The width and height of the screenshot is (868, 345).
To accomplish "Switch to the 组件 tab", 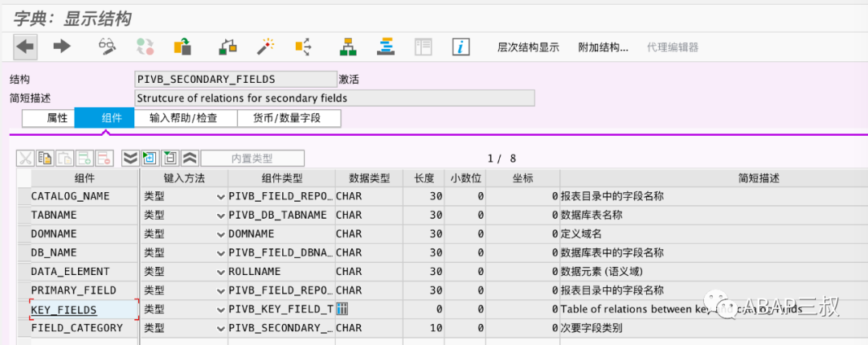I will [x=104, y=118].
